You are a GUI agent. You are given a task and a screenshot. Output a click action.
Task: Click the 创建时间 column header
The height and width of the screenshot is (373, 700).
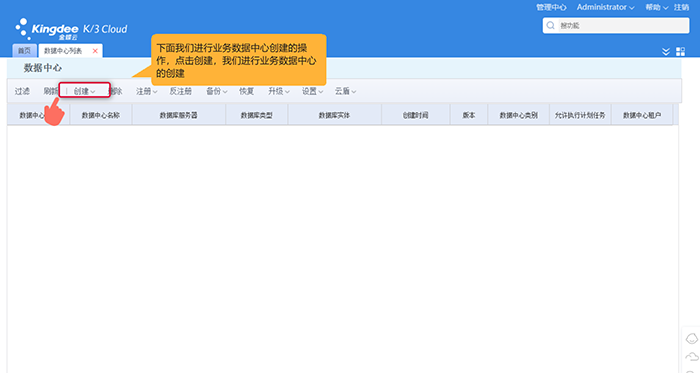pos(416,115)
